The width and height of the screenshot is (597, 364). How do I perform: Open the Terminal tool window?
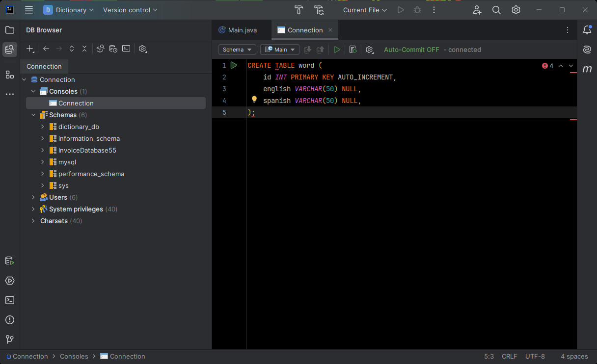[x=9, y=300]
